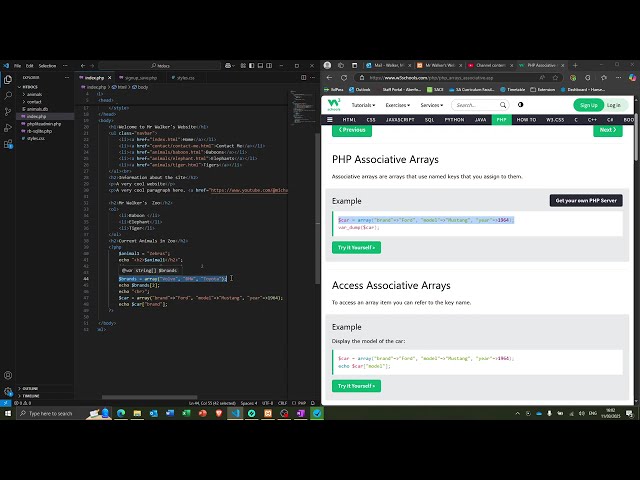This screenshot has width=640, height=480.
Task: Toggle Secondary Side Bar in VS Code title bar
Action: pyautogui.click(x=269, y=65)
